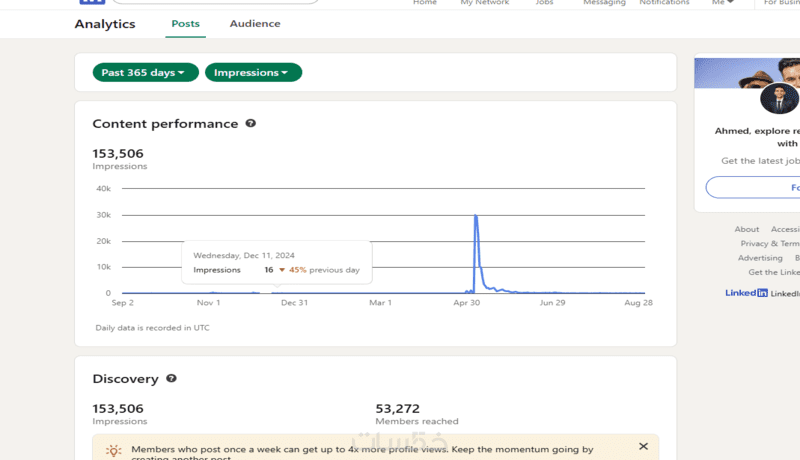Dismiss the weekly posting tip banner
The image size is (800, 460).
[x=643, y=446]
